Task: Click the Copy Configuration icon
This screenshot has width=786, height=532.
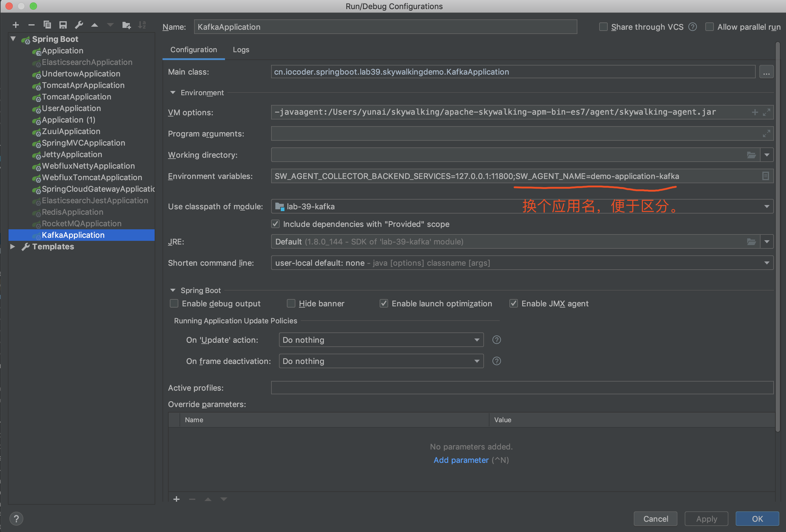Action: point(47,25)
